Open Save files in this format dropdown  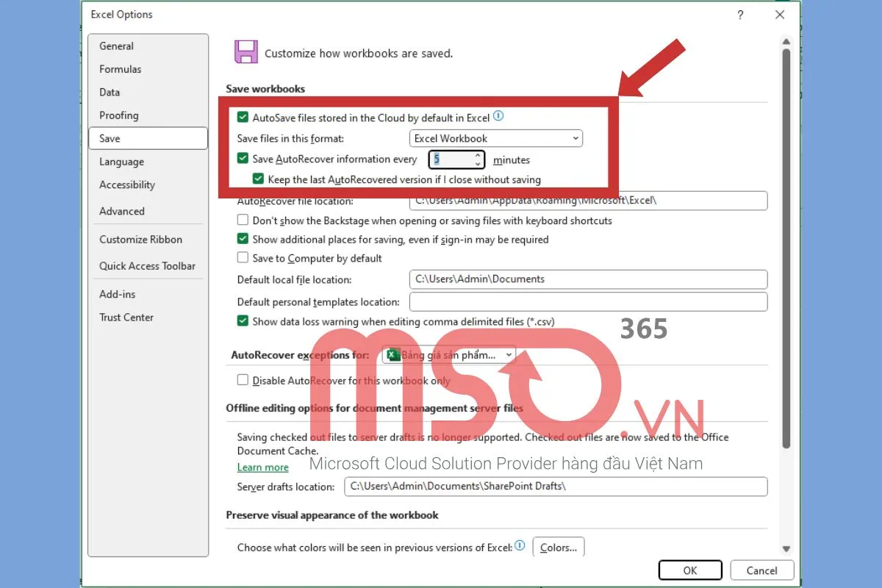click(495, 138)
